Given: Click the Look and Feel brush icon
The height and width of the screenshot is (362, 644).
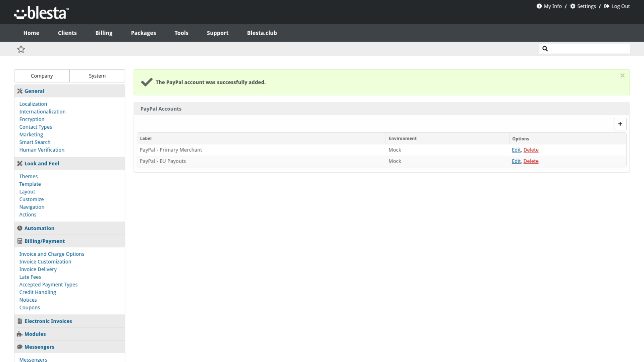Looking at the screenshot, I should (x=20, y=164).
